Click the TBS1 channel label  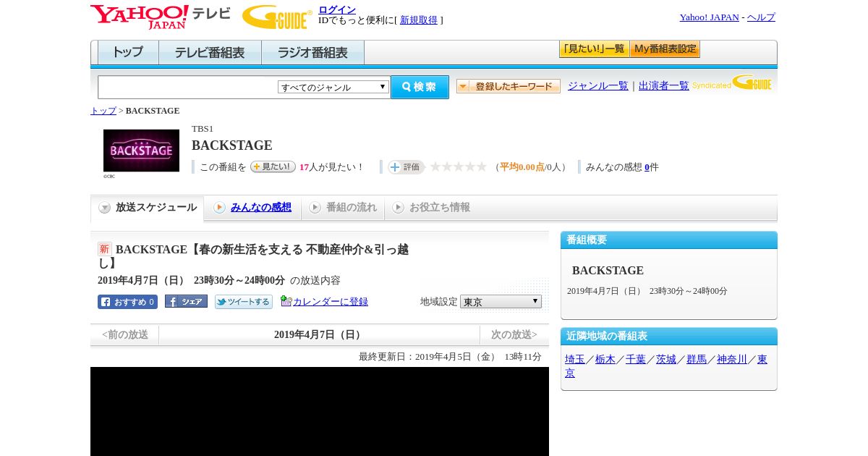point(203,129)
